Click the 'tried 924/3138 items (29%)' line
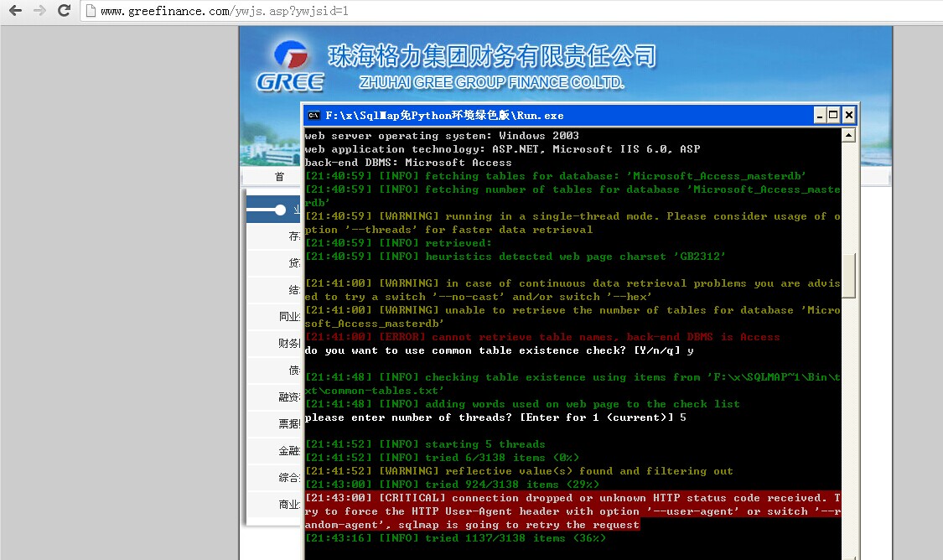The image size is (943, 560). coord(453,485)
